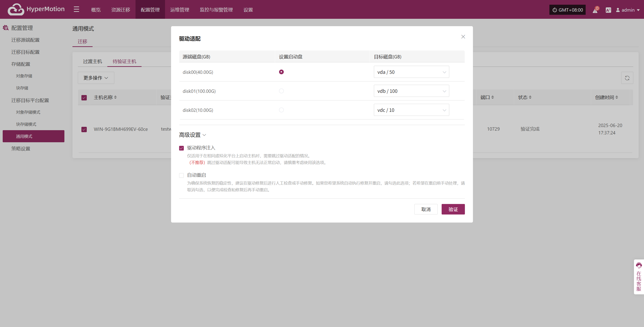Toggle the select-all checkbox in table header
Image resolution: width=644 pixels, height=327 pixels.
click(x=84, y=98)
